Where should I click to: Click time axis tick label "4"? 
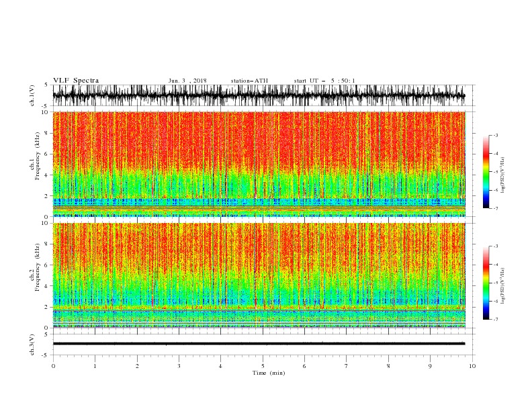220,366
